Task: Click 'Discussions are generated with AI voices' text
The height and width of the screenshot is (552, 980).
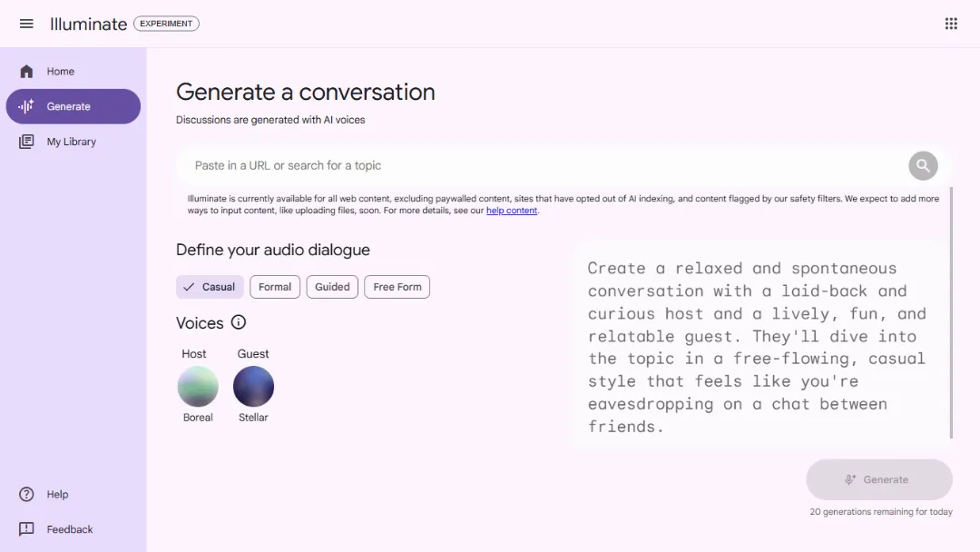Action: 270,120
